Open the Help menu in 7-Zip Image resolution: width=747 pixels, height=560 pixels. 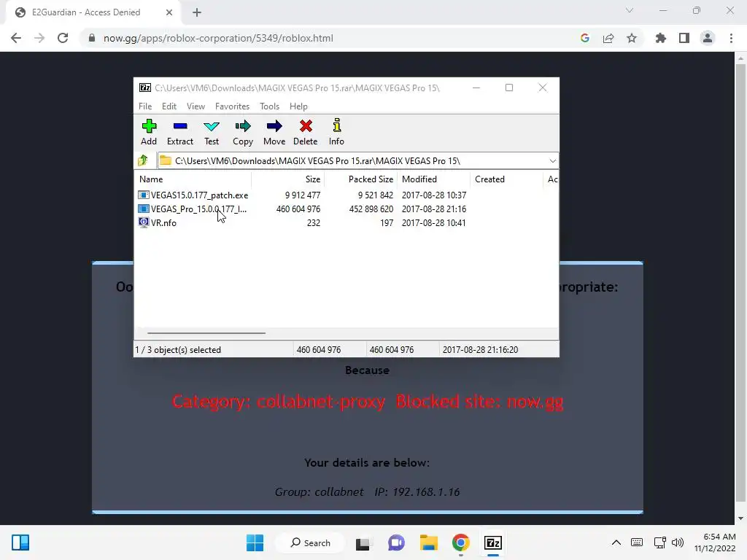point(298,106)
